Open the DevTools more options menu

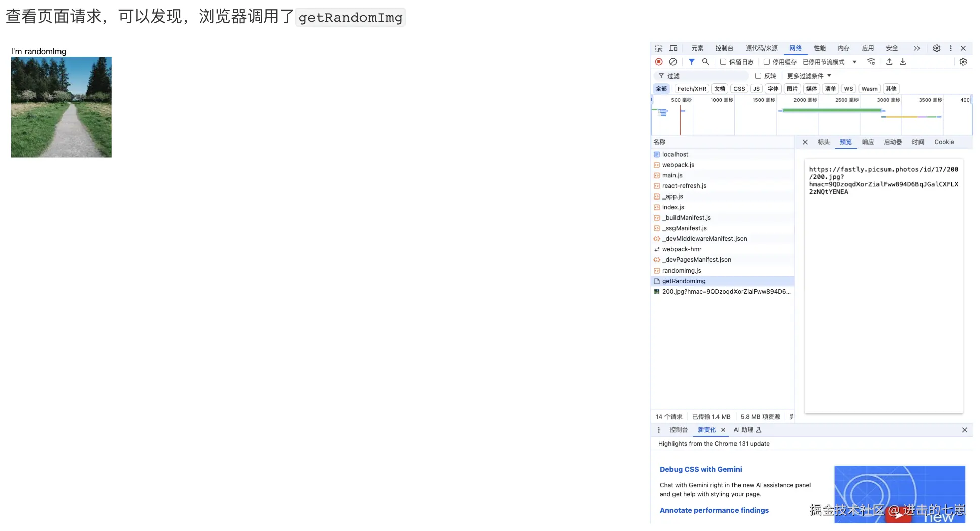(951, 48)
